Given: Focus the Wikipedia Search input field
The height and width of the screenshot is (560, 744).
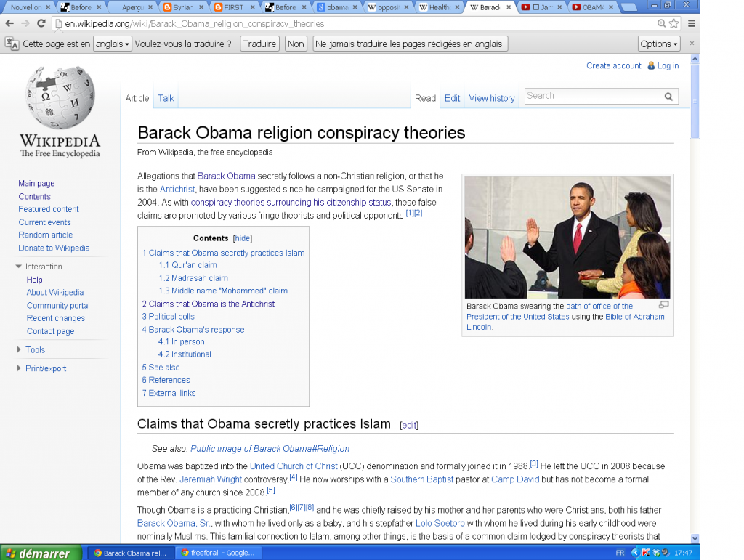Looking at the screenshot, I should pos(593,97).
